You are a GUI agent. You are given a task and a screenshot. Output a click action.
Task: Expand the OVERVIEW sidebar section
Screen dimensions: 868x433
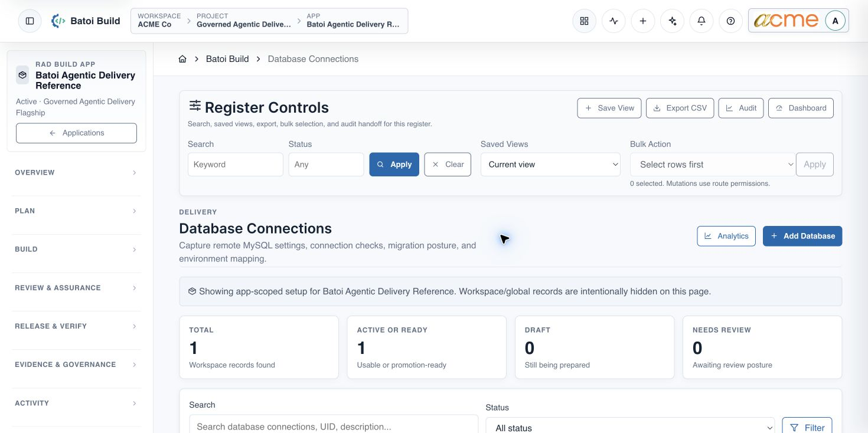(x=76, y=173)
